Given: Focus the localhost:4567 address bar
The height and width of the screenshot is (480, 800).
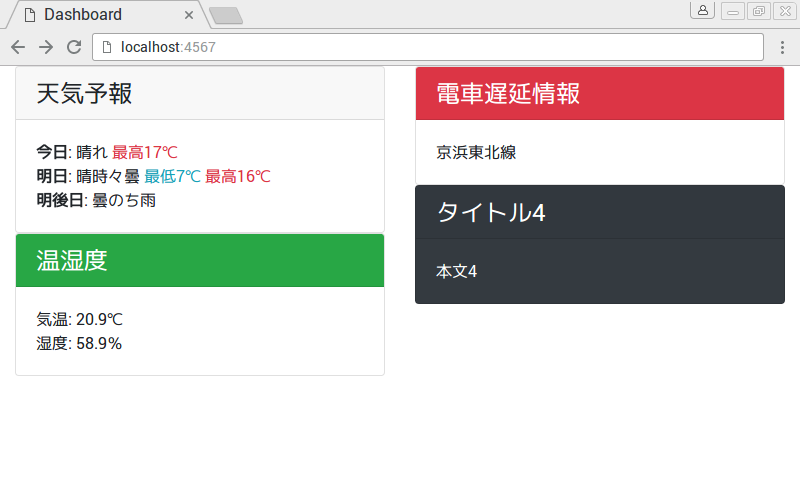Looking at the screenshot, I should [428, 47].
